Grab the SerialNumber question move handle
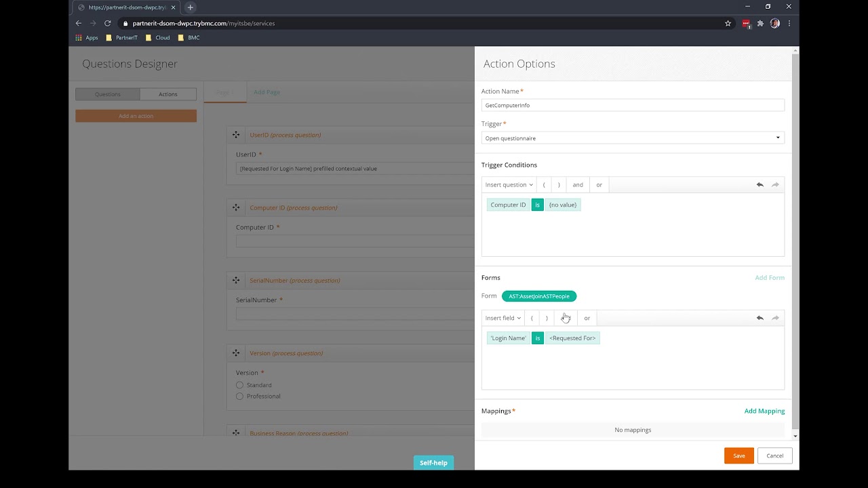The width and height of the screenshot is (868, 488). pos(236,280)
